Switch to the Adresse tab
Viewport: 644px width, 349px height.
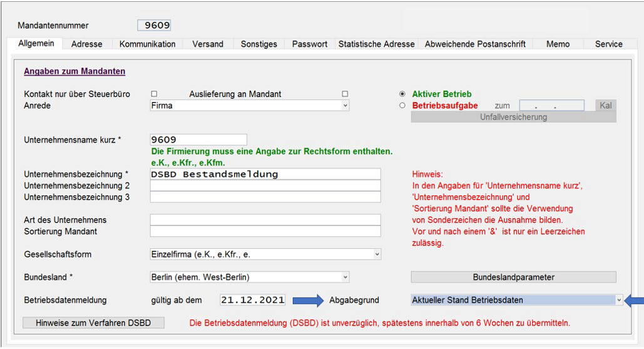tap(86, 44)
